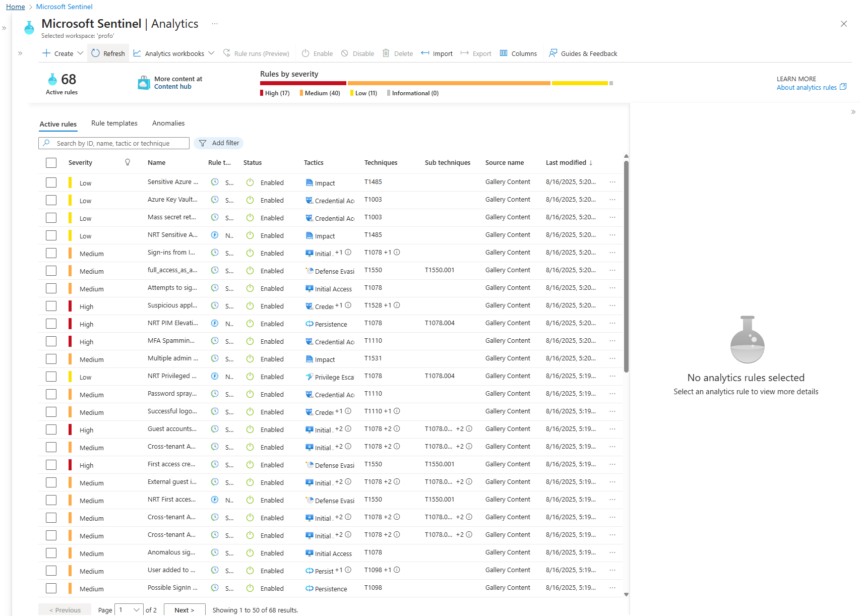
Task: Click the Create plus icon
Action: point(46,53)
